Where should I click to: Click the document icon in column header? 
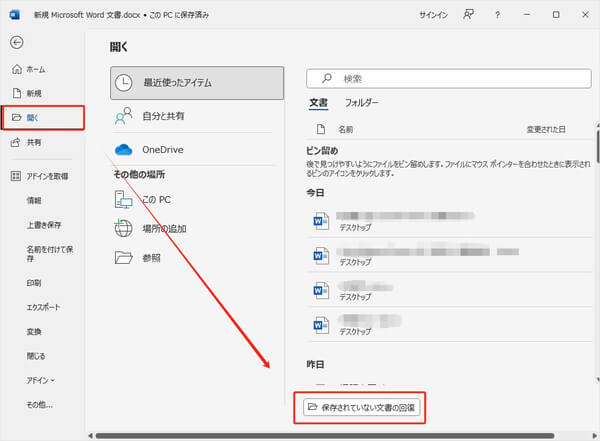pyautogui.click(x=321, y=129)
